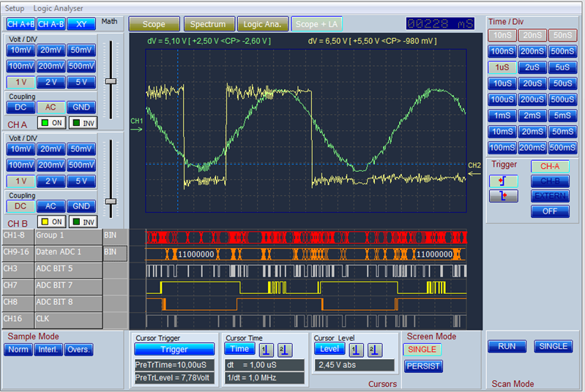Open the Logic Analyser menu
The image size is (585, 392).
point(58,8)
